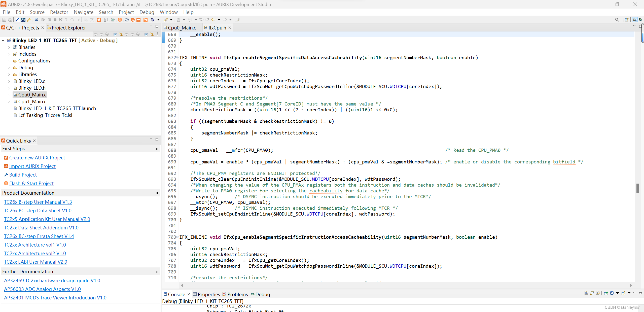Toggle Word Wrap in Console view

click(x=598, y=293)
